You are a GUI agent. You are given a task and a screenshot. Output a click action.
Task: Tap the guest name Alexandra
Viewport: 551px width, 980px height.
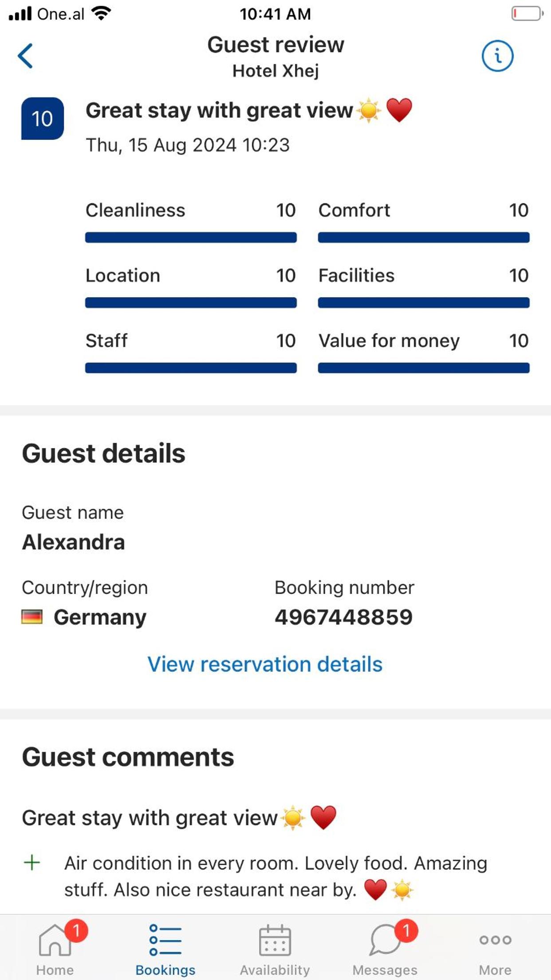(74, 542)
